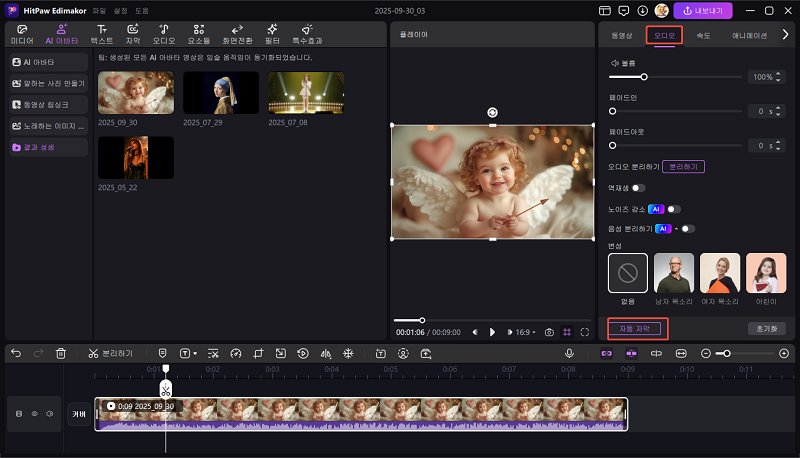800x458 pixels.
Task: Delete the selected clip with trash icon
Action: click(61, 353)
